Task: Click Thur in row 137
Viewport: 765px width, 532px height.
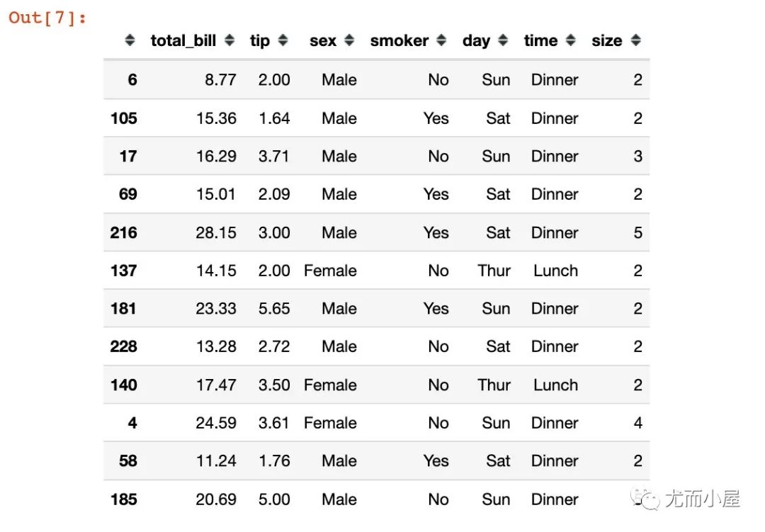Action: (x=494, y=271)
